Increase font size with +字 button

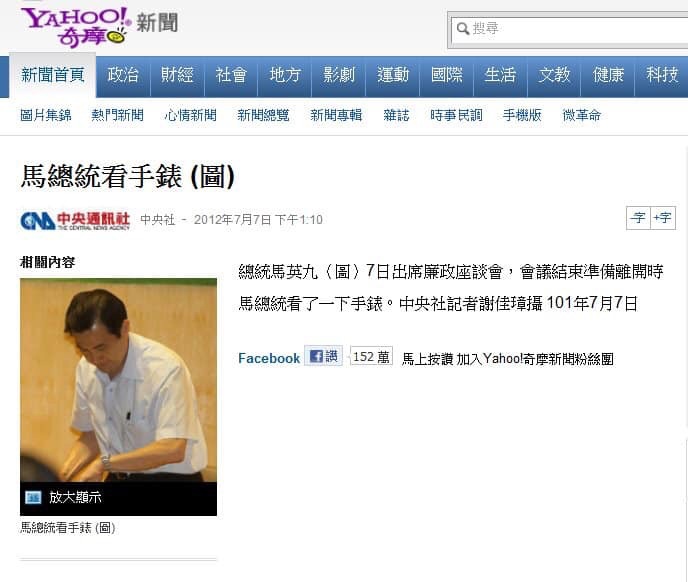663,218
